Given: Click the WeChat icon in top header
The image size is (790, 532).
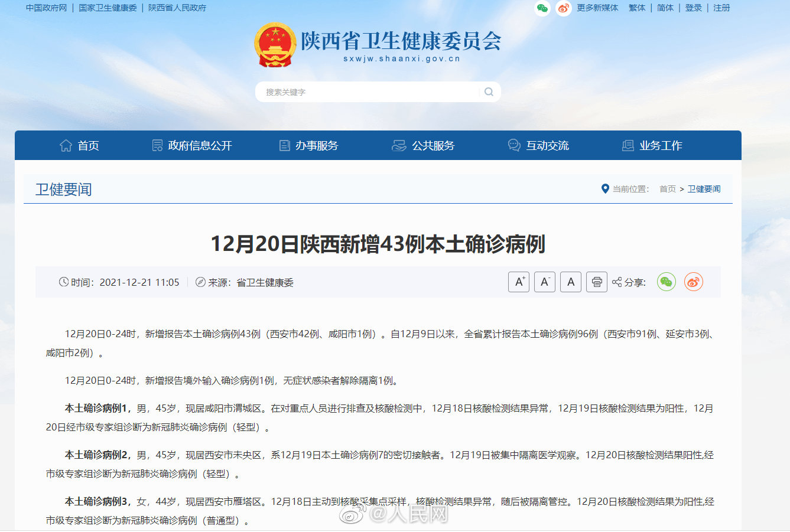Looking at the screenshot, I should coord(542,8).
